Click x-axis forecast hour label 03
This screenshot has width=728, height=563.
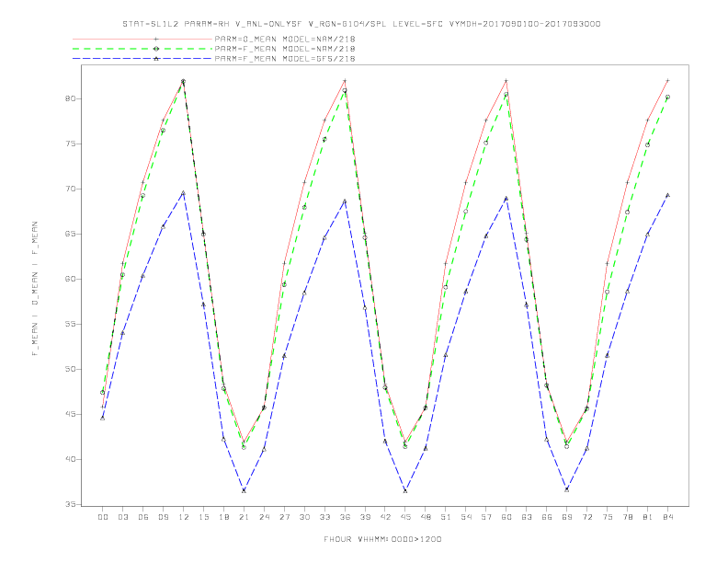(122, 518)
